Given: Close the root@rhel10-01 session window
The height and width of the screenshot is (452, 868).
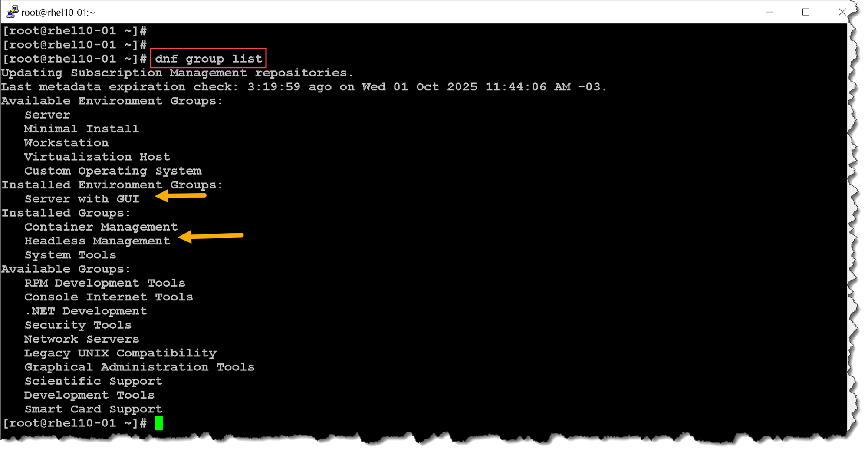Looking at the screenshot, I should [x=842, y=12].
